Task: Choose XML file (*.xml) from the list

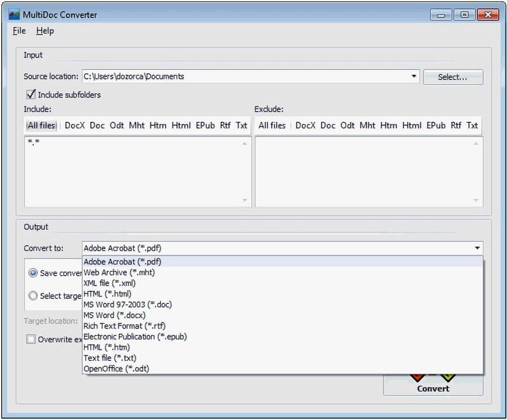Action: tap(283, 283)
